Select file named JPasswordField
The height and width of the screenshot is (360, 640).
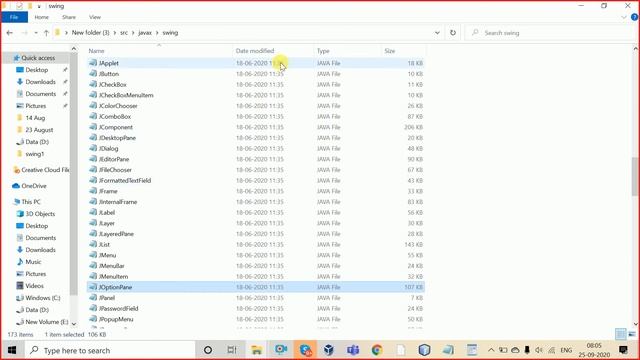[119, 308]
